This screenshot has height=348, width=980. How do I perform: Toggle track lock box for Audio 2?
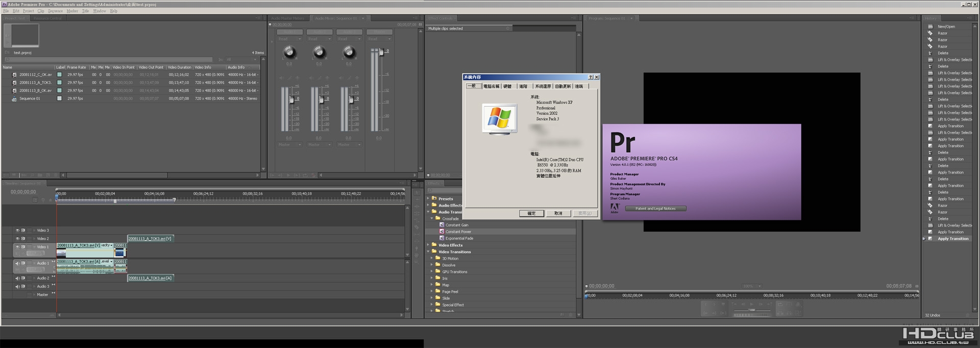(x=30, y=279)
